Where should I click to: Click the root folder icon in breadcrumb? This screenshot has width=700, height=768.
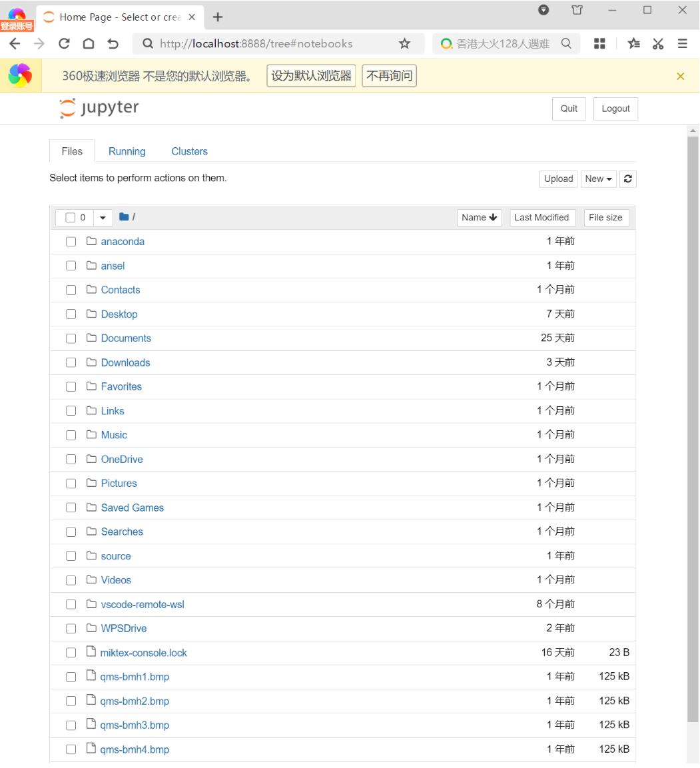point(124,217)
